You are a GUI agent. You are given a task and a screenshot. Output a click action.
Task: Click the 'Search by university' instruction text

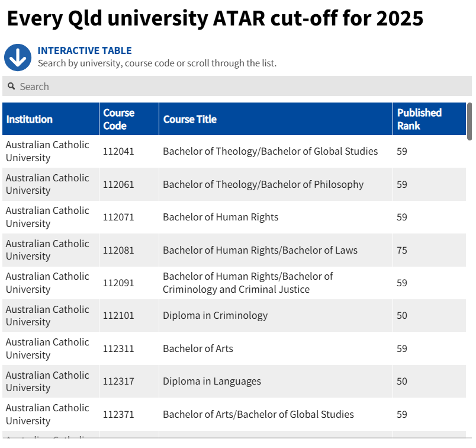[x=157, y=63]
